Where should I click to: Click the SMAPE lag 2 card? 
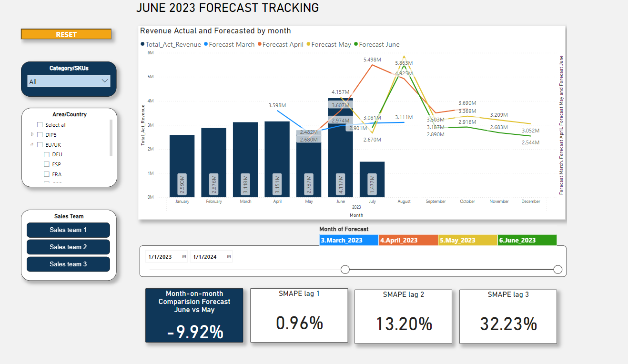pos(403,316)
